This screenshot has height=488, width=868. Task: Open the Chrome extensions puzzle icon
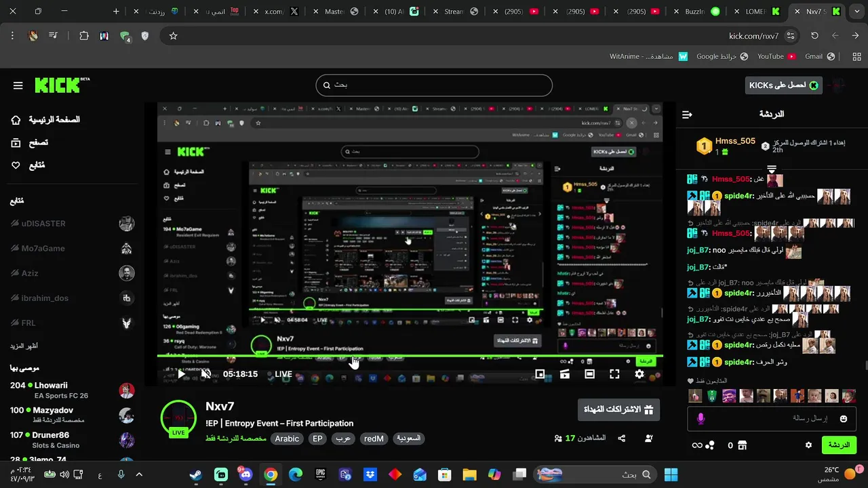84,36
